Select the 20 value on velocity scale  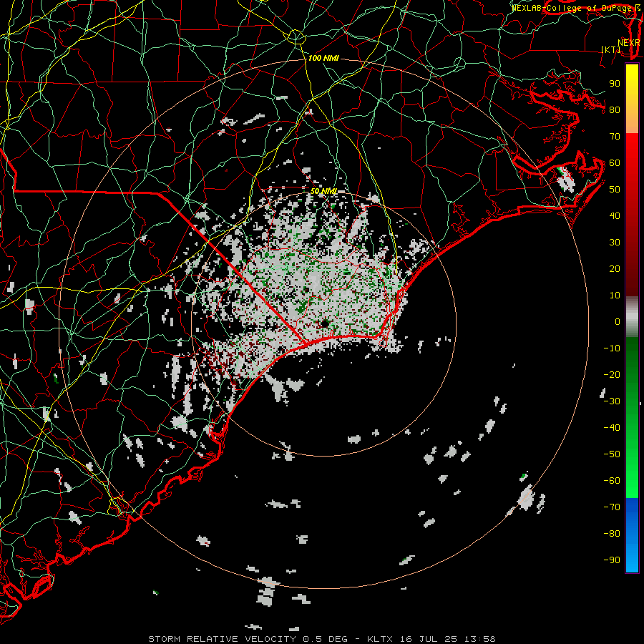click(615, 268)
